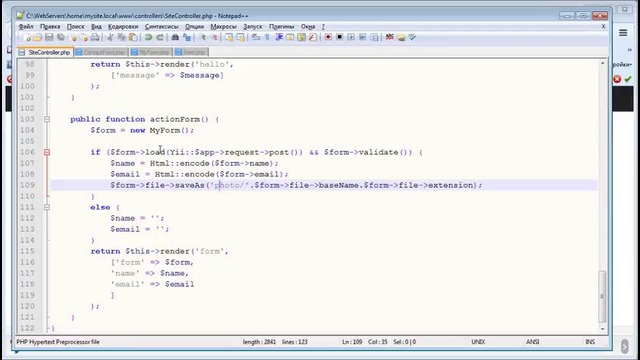Viewport: 640px width, 360px height.
Task: Open the Запуск menu
Action: [253, 27]
